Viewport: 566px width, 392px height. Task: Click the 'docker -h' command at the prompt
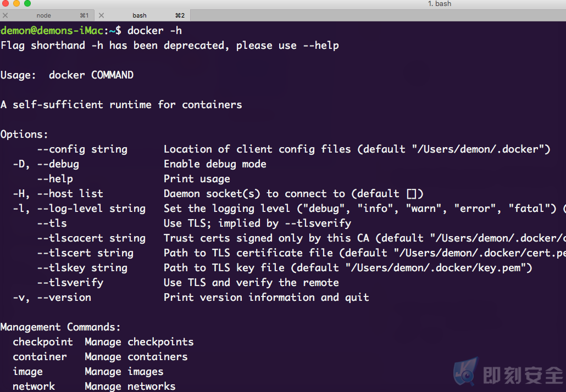pos(154,31)
